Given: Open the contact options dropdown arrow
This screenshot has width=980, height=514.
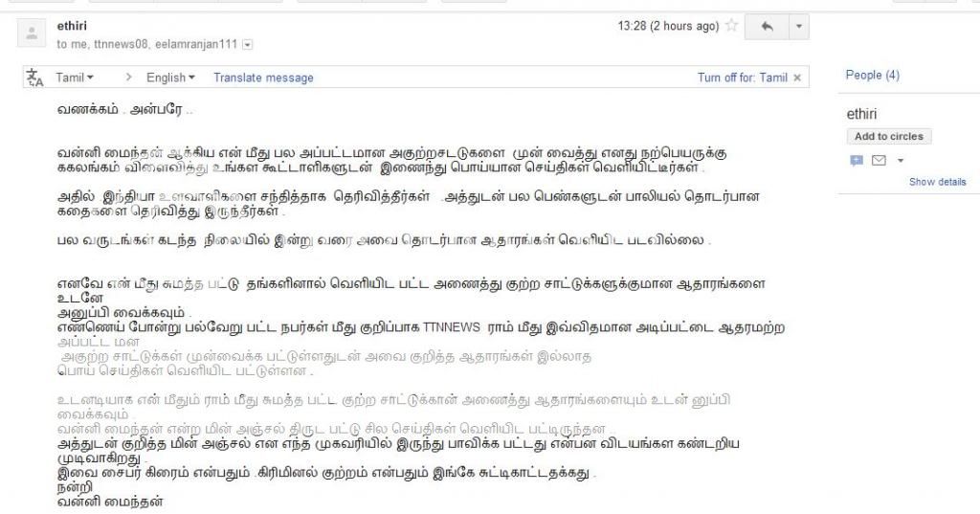Looking at the screenshot, I should (901, 161).
